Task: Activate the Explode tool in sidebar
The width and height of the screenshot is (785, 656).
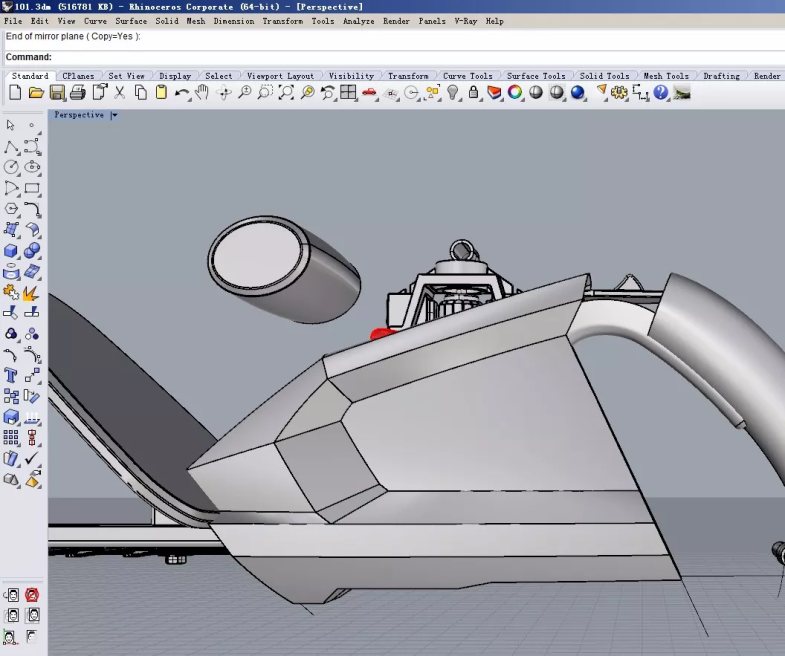Action: click(x=31, y=293)
